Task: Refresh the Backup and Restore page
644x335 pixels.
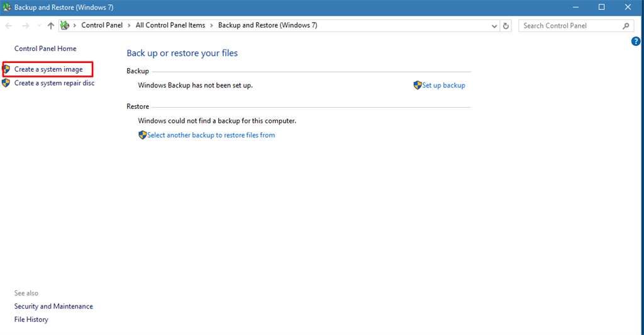Action: (506, 26)
